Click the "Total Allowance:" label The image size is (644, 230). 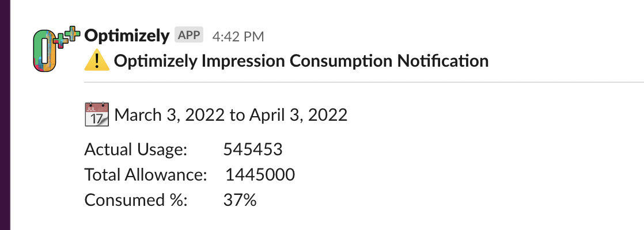pos(145,175)
